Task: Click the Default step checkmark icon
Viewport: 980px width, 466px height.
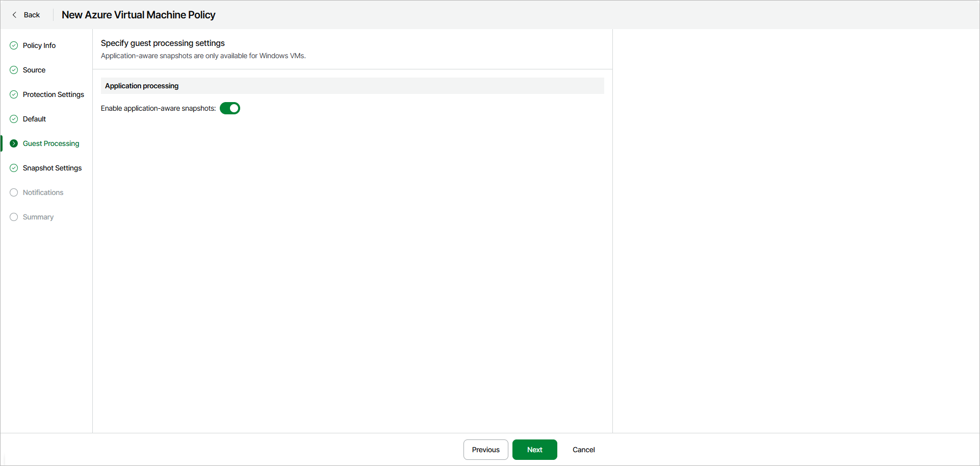Action: (13, 119)
